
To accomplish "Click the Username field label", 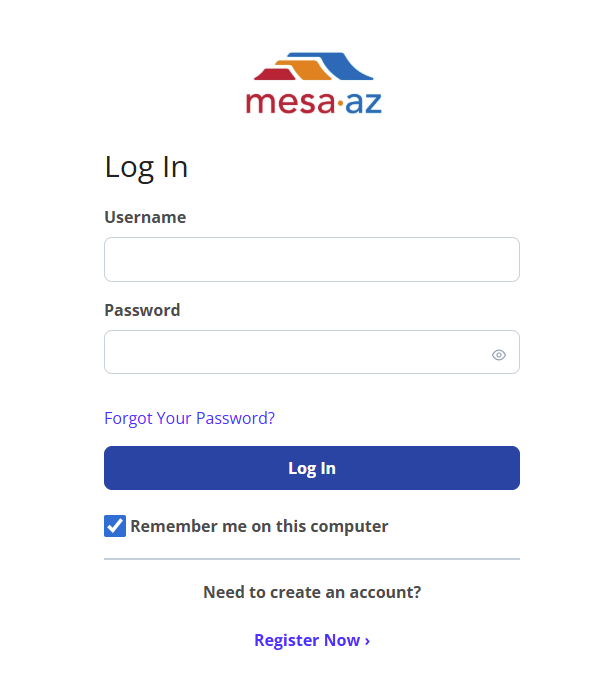I will 145,217.
